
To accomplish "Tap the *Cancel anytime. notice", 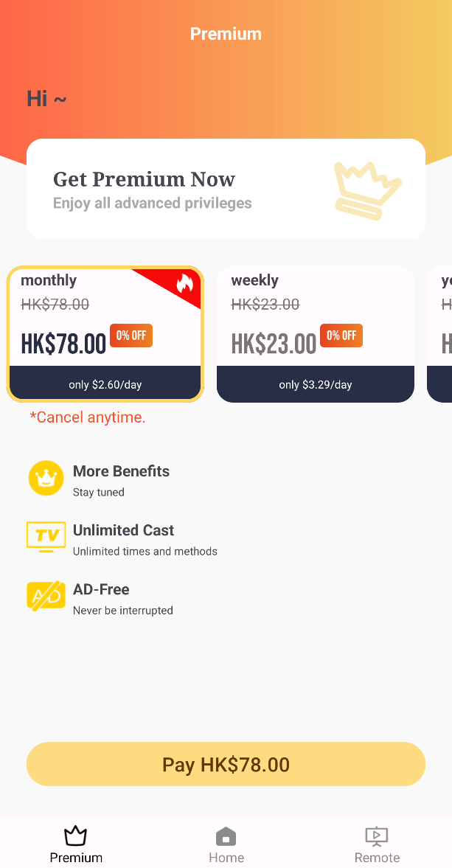I will tap(88, 417).
